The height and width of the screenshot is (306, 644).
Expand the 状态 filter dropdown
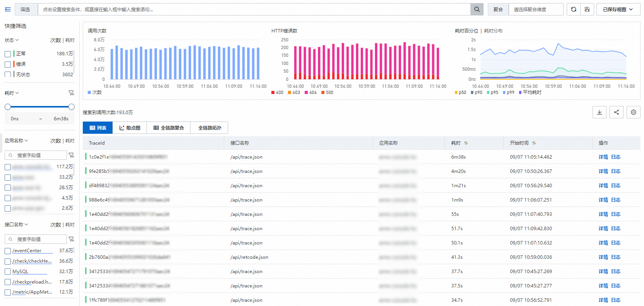tap(12, 40)
